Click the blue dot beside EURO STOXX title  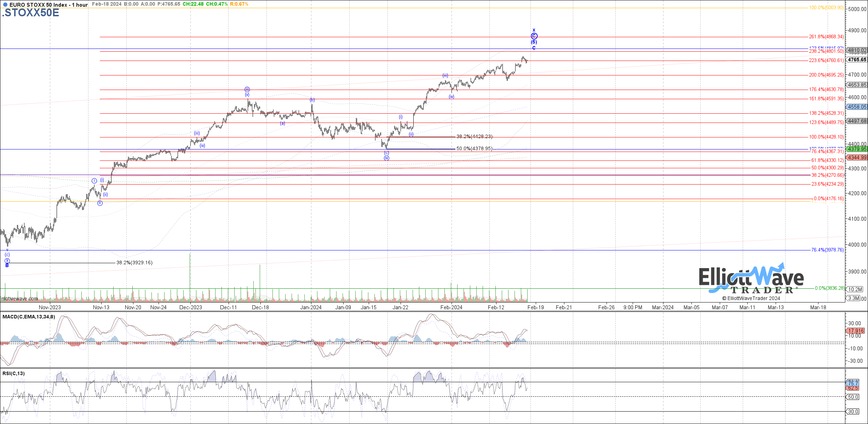click(x=5, y=5)
